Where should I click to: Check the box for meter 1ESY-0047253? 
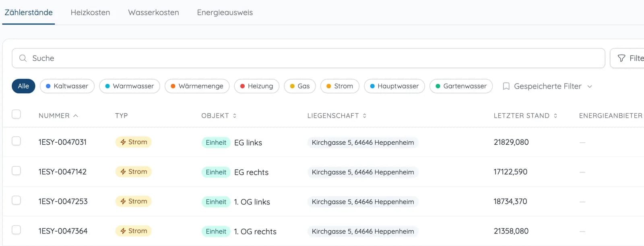pyautogui.click(x=16, y=200)
